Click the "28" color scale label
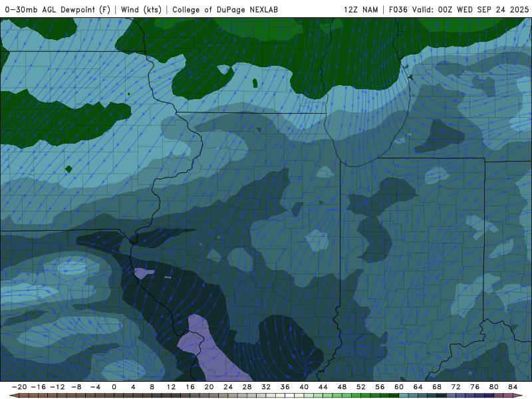The height and width of the screenshot is (399, 532). click(247, 387)
